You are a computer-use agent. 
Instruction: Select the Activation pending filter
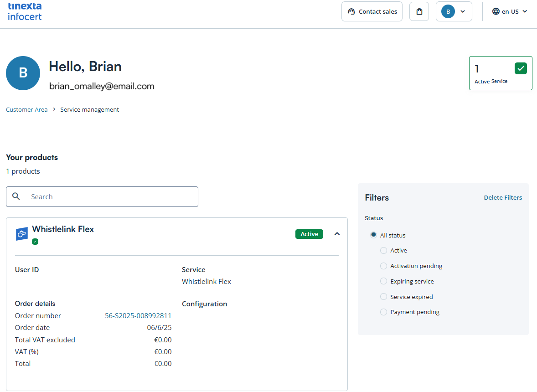click(x=383, y=266)
